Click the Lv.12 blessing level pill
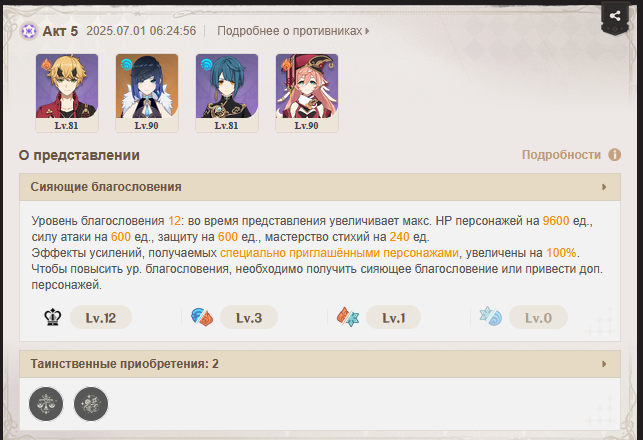Image resolution: width=643 pixels, height=440 pixels. click(101, 317)
